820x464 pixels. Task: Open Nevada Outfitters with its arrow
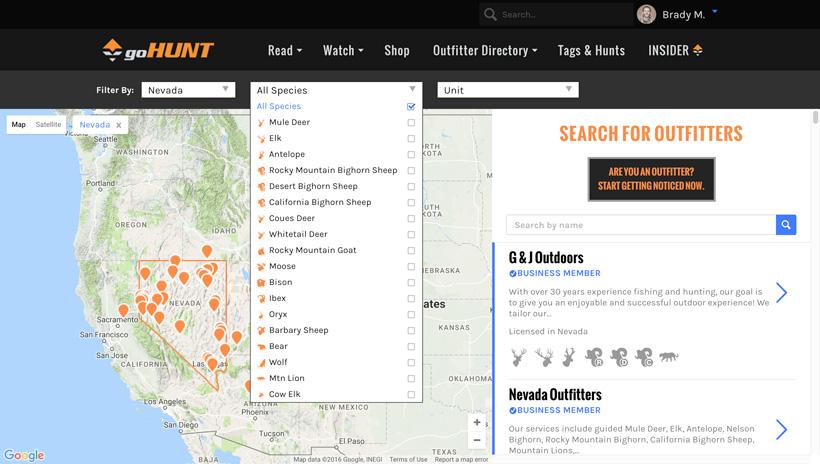(781, 429)
